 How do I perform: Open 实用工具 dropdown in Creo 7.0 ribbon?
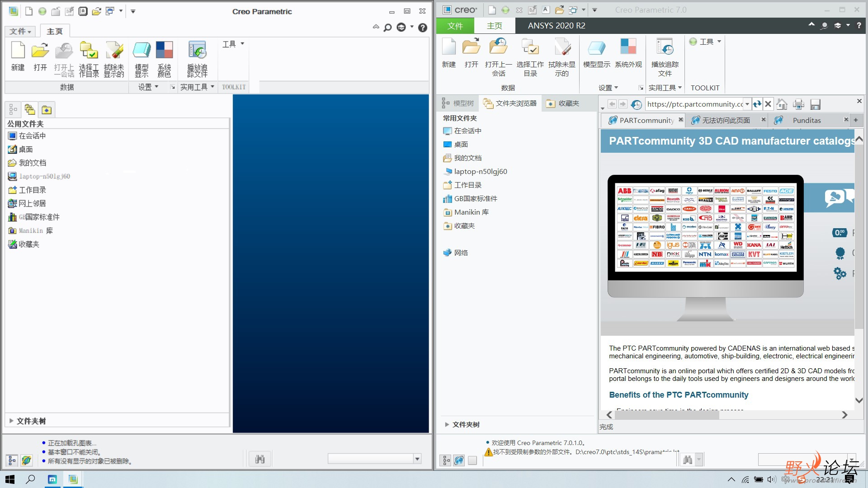click(x=665, y=88)
